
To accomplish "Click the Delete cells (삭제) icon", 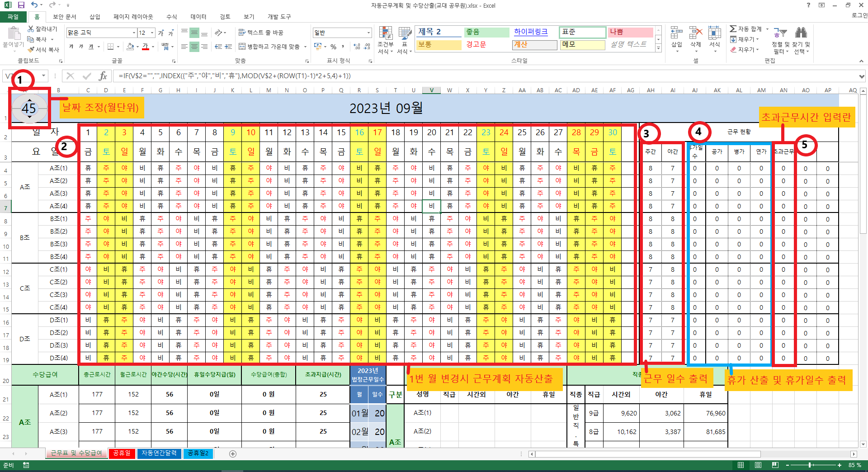I will click(x=695, y=34).
